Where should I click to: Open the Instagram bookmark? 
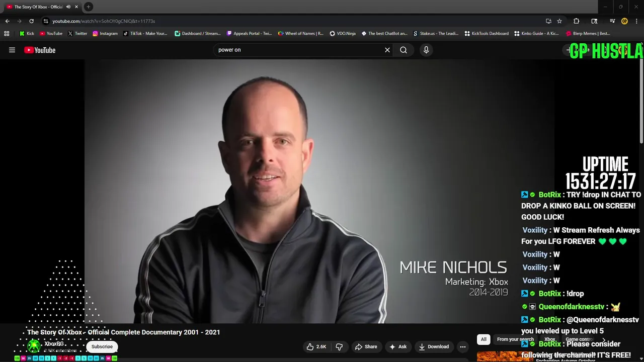(x=105, y=34)
